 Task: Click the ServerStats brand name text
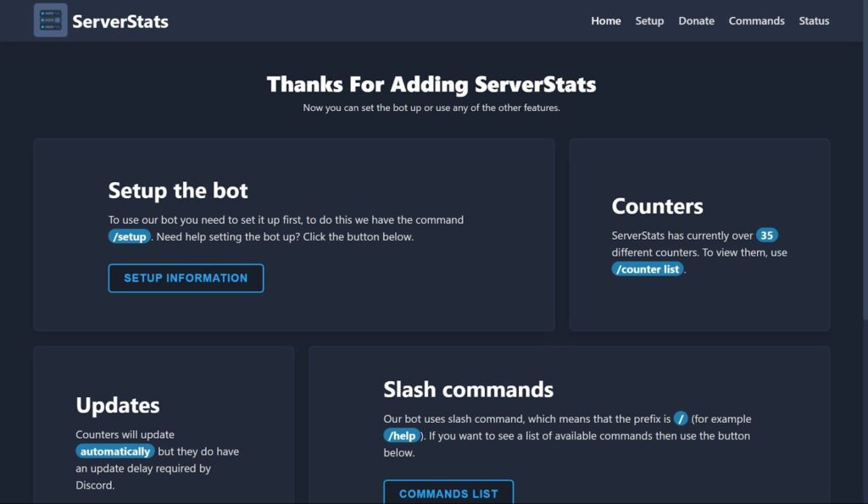point(120,21)
